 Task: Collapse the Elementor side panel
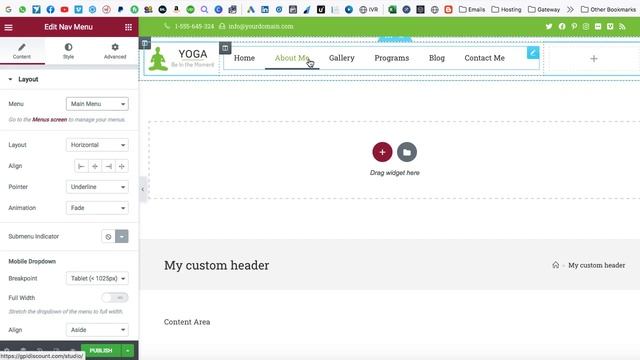click(x=142, y=189)
